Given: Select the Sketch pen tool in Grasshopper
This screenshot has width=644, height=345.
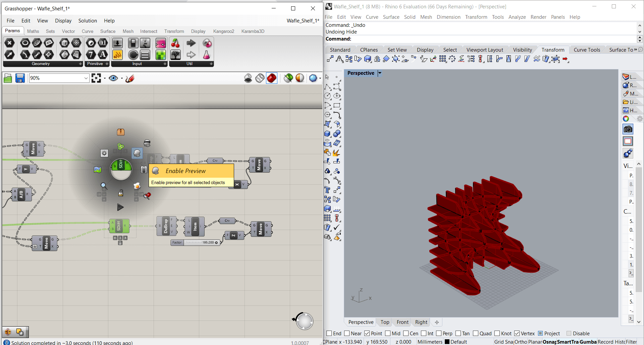Looking at the screenshot, I should [130, 78].
